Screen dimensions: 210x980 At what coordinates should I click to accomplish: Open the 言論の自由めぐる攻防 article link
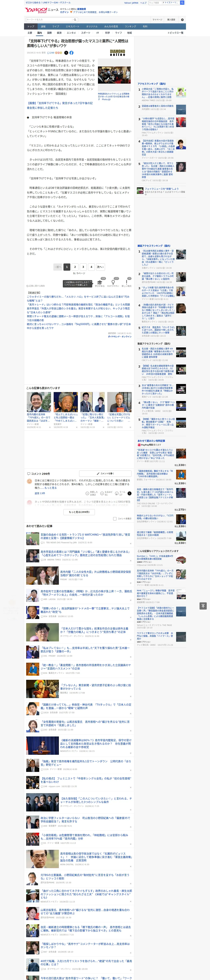click(85, 536)
